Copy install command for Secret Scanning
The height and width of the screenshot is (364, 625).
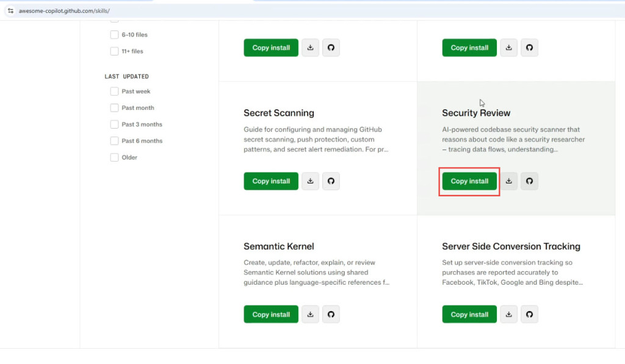tap(271, 181)
